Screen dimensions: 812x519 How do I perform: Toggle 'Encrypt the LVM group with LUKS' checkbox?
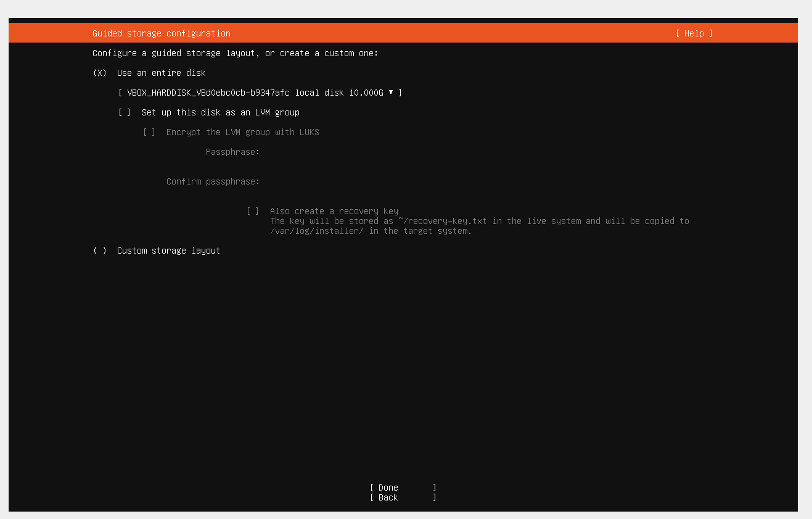click(x=149, y=132)
